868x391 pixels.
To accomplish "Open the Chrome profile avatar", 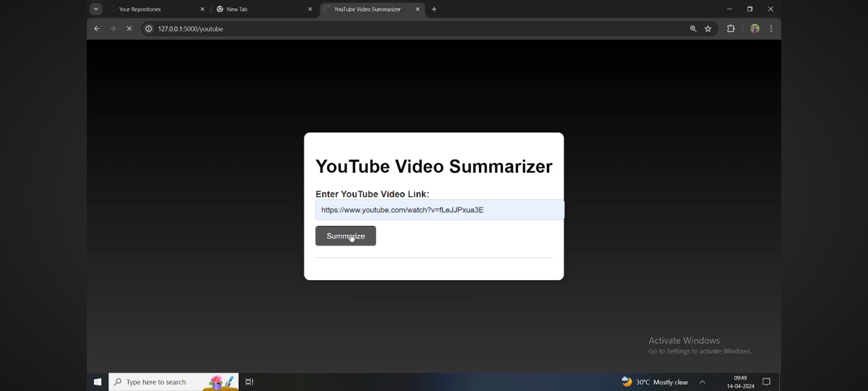I will click(755, 29).
